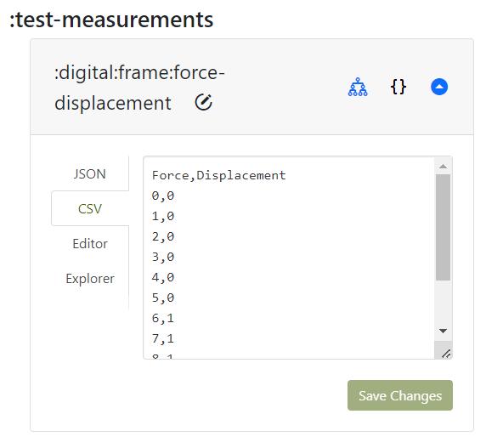Switch to the Explorer tab
Viewport: 486px width, 448px height.
tap(90, 279)
